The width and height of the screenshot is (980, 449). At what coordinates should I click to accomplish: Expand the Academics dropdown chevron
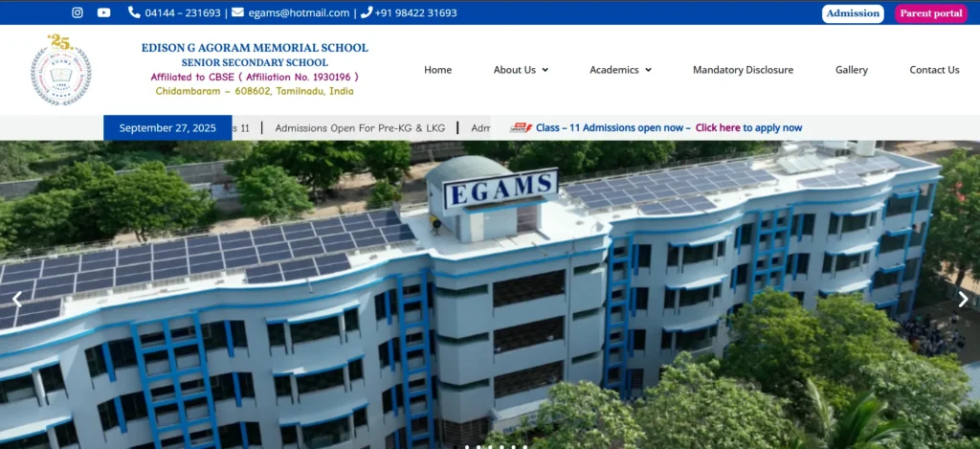[648, 70]
